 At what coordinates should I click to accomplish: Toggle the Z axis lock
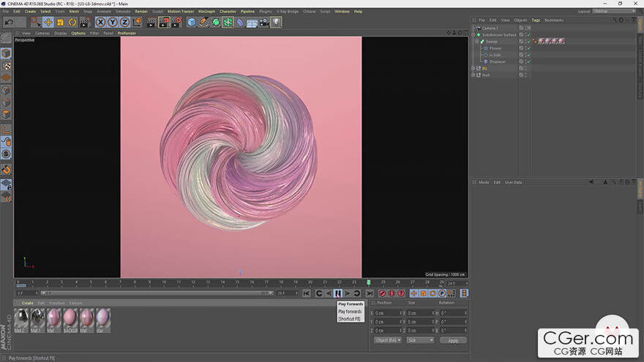pos(124,22)
